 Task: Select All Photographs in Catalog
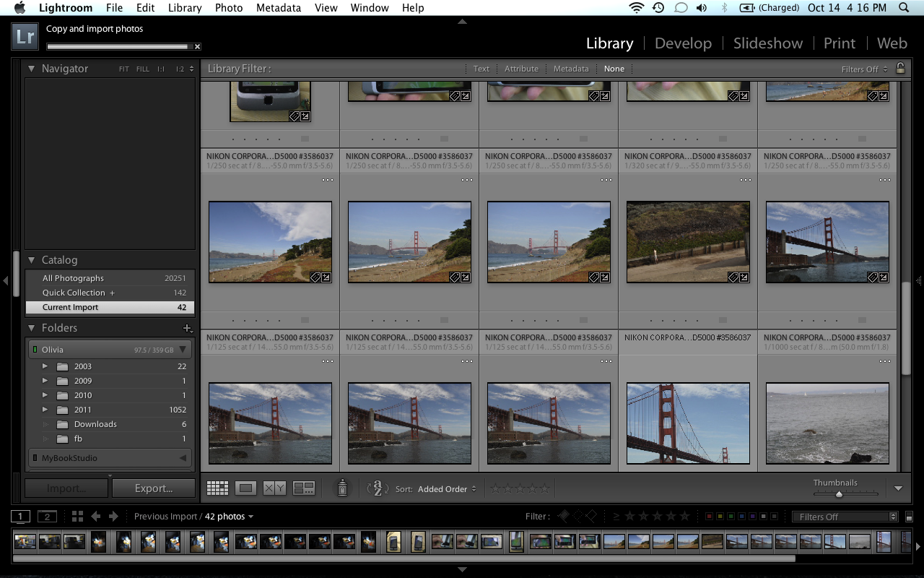click(110, 278)
